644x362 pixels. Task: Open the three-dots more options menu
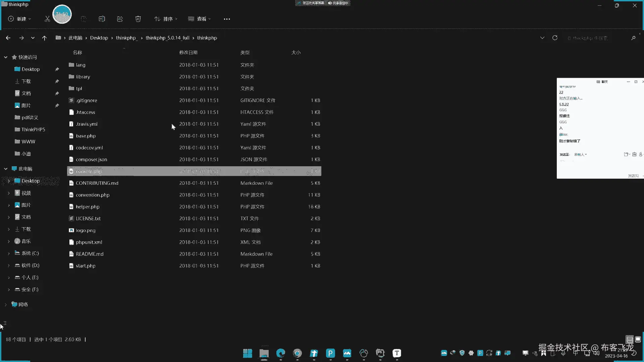coord(227,19)
